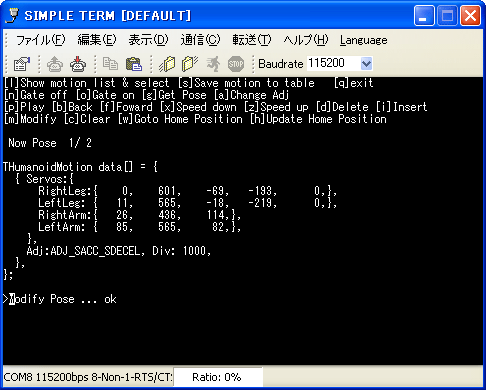
Task: Click the Baudrate 115200 value field
Action: tap(333, 63)
